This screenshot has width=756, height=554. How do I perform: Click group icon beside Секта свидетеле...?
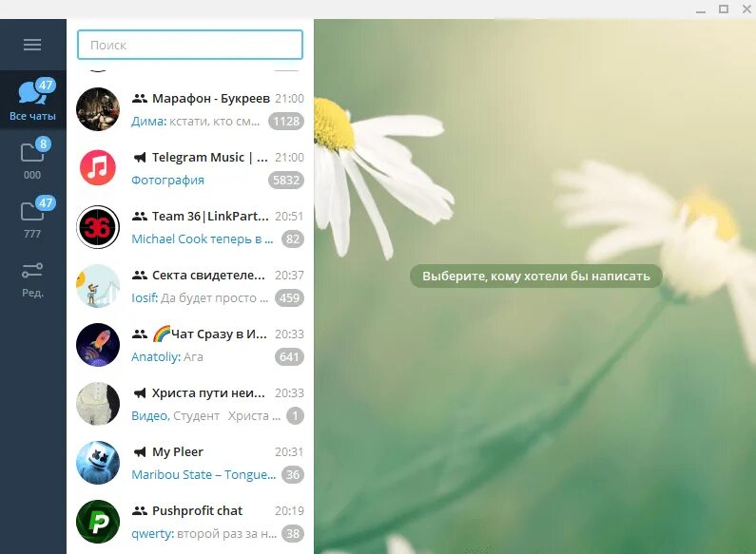[x=140, y=275]
